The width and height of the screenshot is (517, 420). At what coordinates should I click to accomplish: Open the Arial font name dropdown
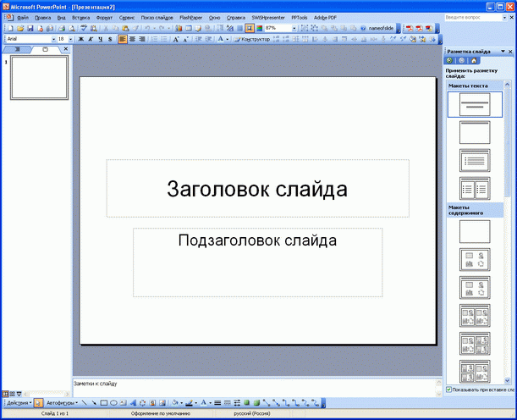click(54, 39)
